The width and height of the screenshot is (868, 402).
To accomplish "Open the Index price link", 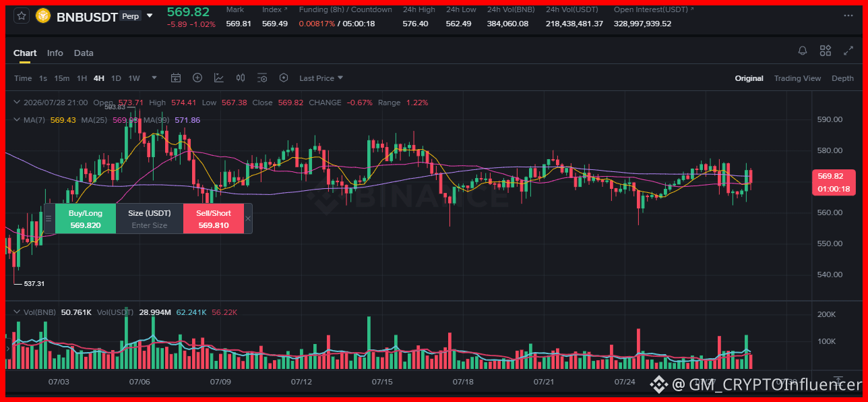I will point(274,9).
